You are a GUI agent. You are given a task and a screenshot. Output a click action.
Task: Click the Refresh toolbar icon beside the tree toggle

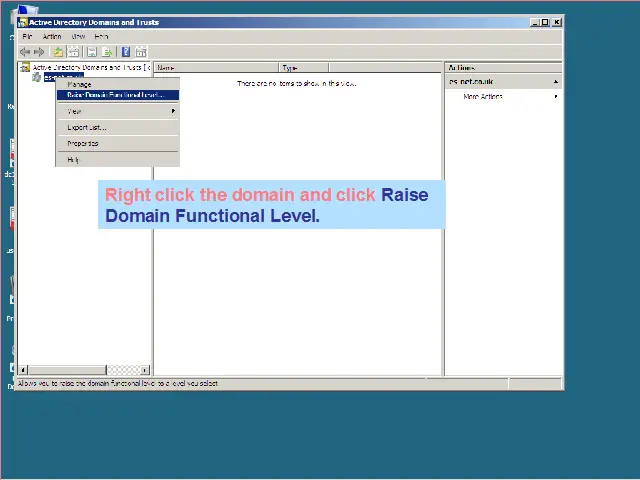tap(92, 52)
